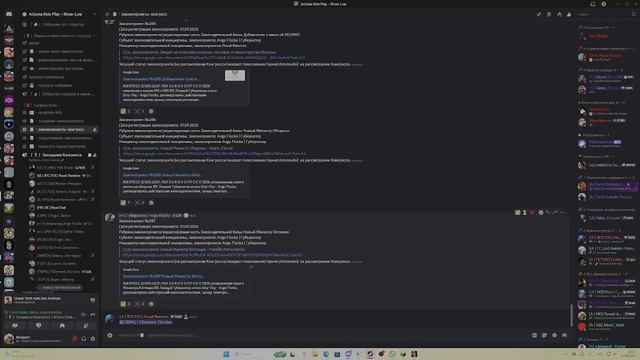Viewport: 640px width, 360px height.
Task: Toggle cross reaction on first законопроект message
Action: pyautogui.click(x=139, y=111)
